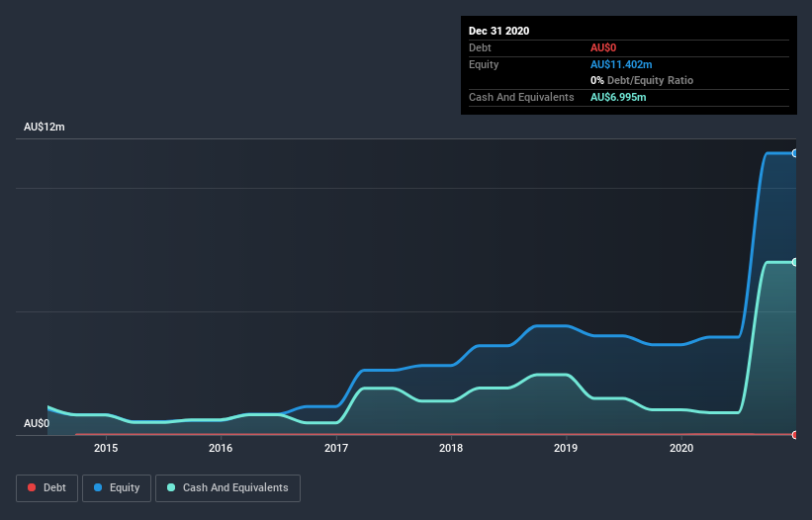812x520 pixels.
Task: Click the red AU$0 debt value
Action: tap(603, 47)
